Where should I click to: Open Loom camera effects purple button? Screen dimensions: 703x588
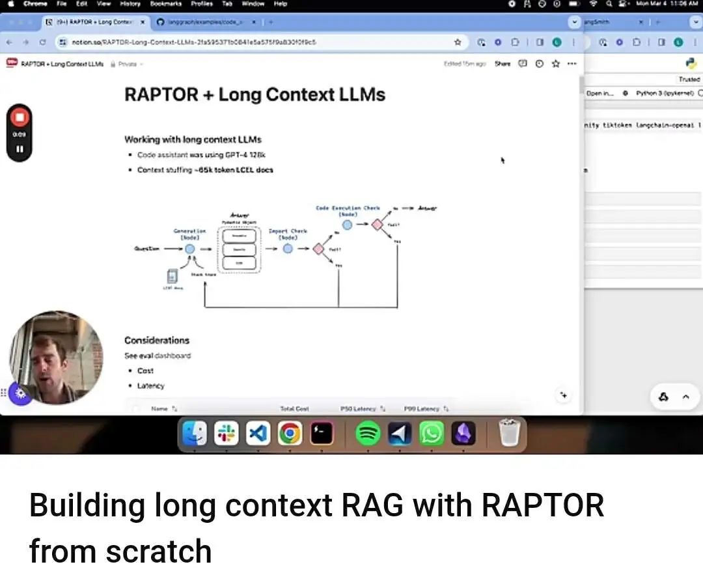click(x=20, y=394)
